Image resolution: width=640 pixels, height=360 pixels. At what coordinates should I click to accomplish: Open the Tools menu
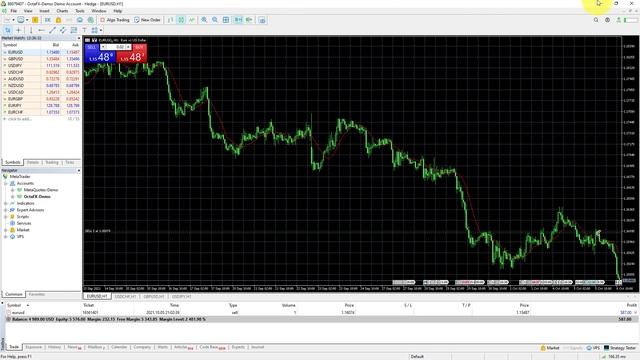(x=80, y=11)
